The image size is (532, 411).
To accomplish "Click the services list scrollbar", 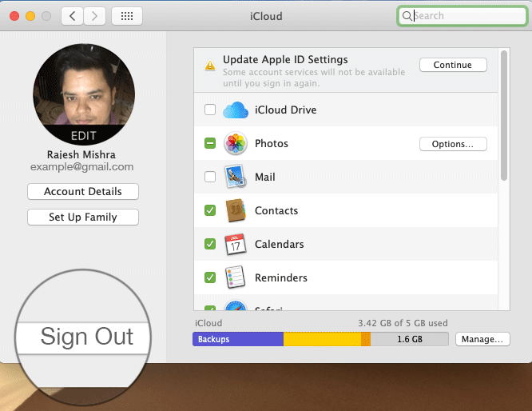I will click(x=504, y=115).
